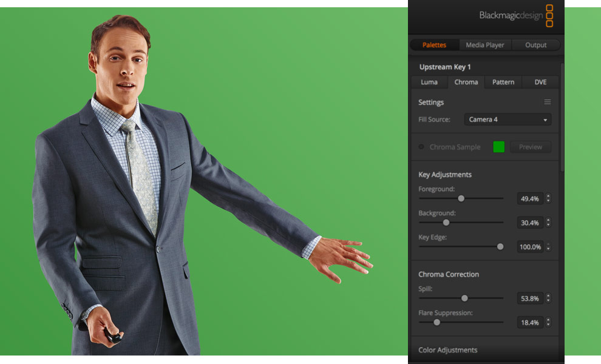Screen dimensions: 601x364
Task: Open the Settings palette options menu
Action: (x=547, y=102)
